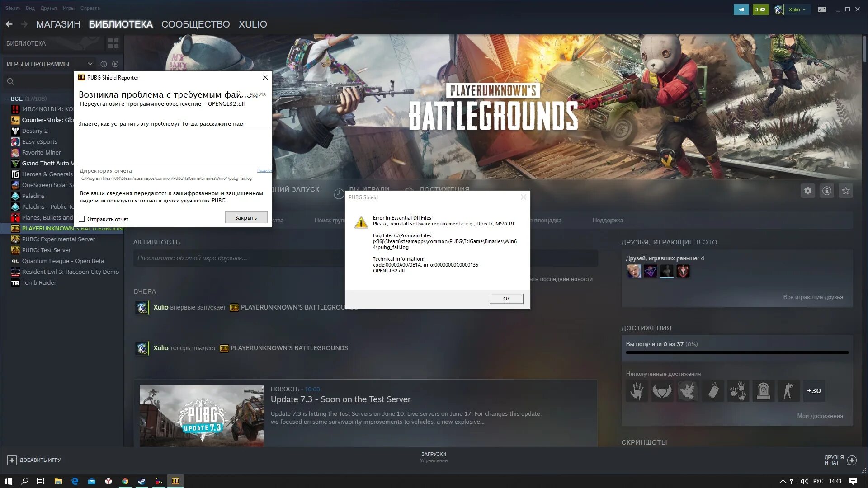Show hidden system tray icons chevron
Screen dimensions: 868x488
point(783,481)
